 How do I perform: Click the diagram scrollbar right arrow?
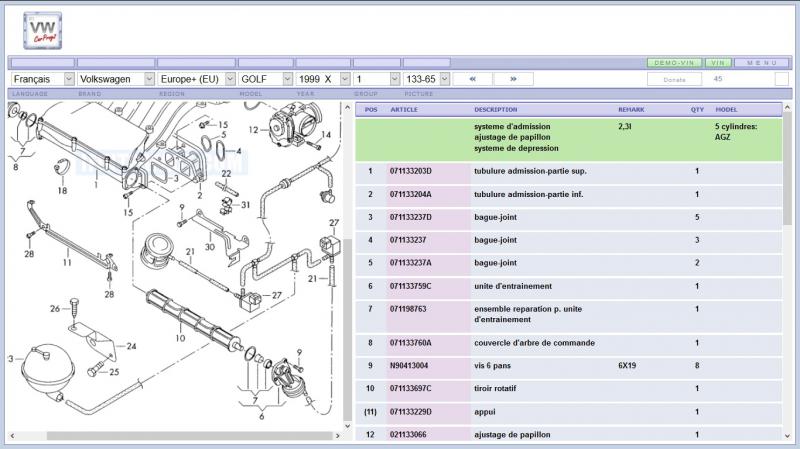337,436
